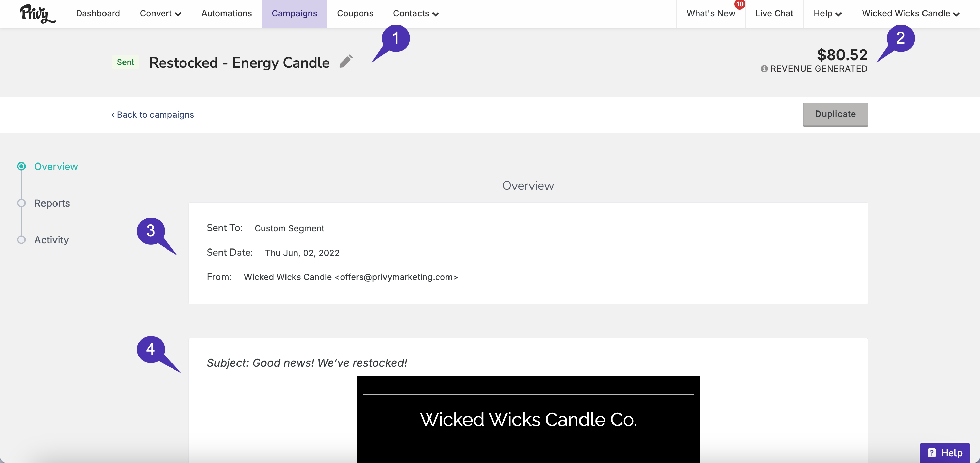The image size is (980, 463).
Task: Open the Coupons tab
Action: click(355, 14)
